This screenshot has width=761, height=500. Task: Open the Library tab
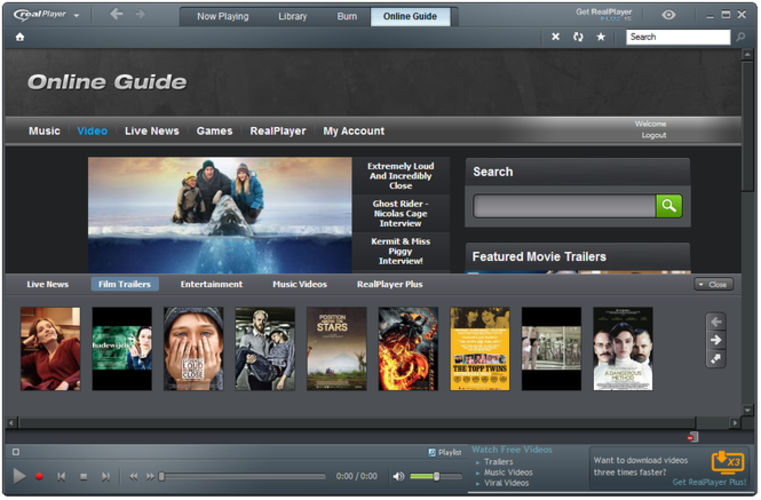293,17
